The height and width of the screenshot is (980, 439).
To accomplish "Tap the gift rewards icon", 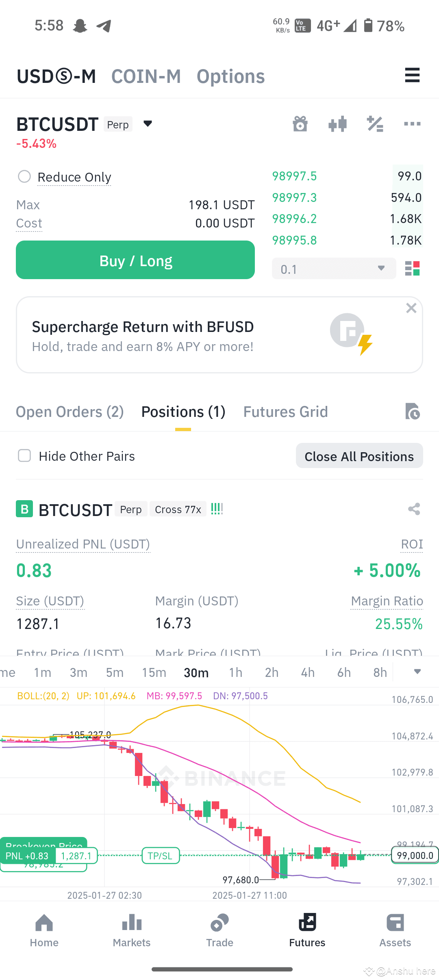I will (x=300, y=124).
